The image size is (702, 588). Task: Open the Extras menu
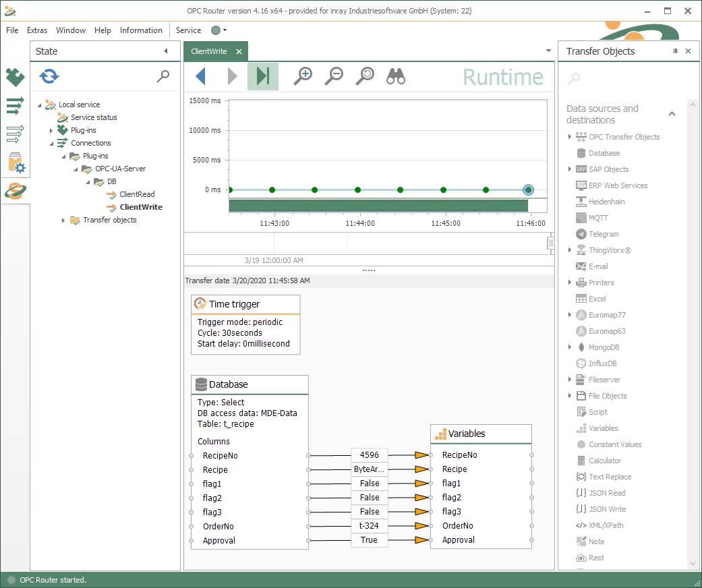coord(37,30)
